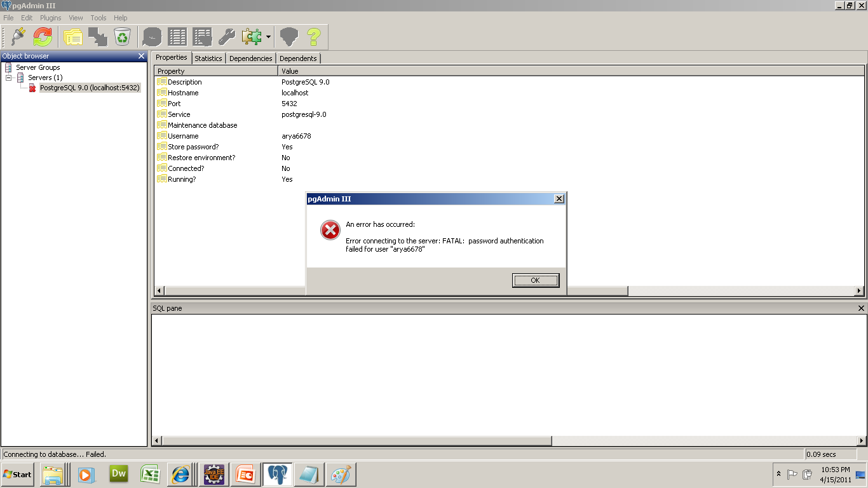The height and width of the screenshot is (488, 868).
Task: Switch to the Dependencies tab
Action: (x=250, y=58)
